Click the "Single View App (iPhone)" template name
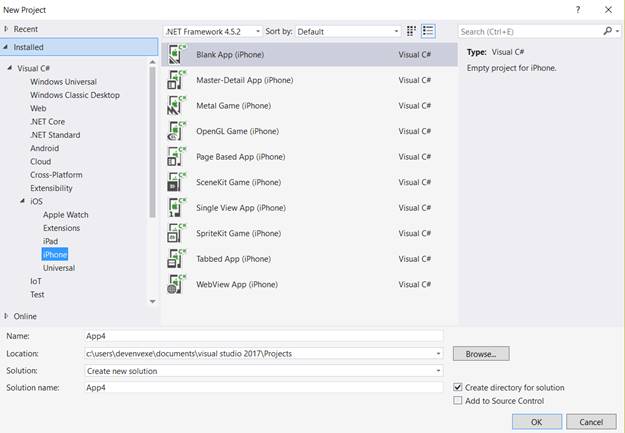 tap(241, 208)
